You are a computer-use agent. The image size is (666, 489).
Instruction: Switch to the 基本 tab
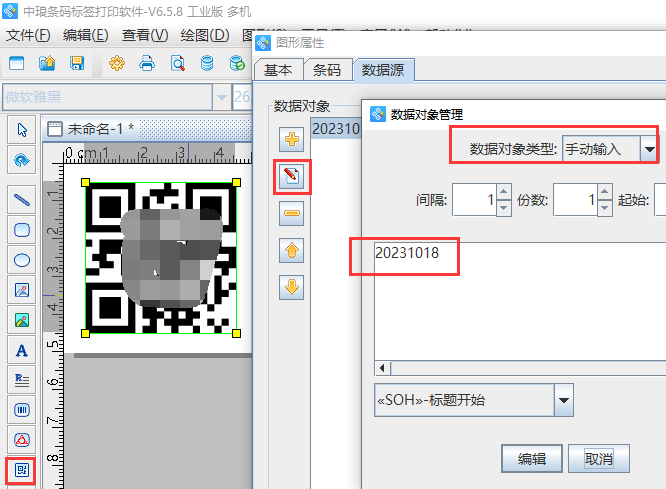tap(277, 70)
